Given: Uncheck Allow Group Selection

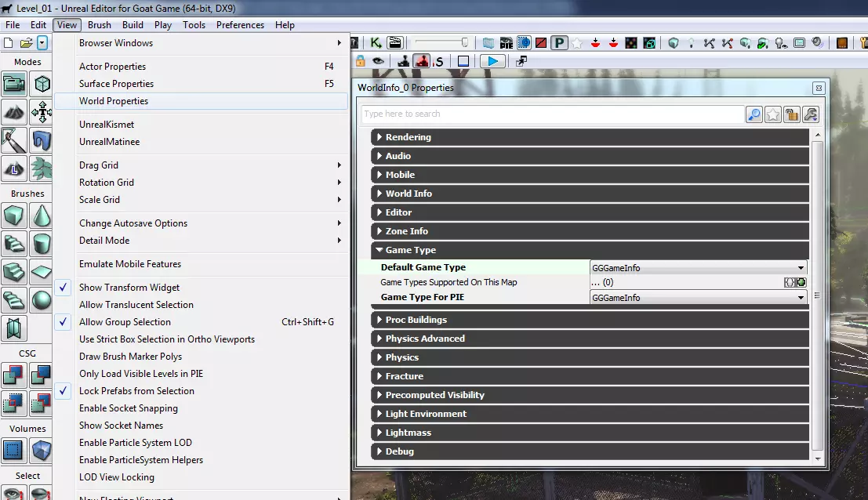Looking at the screenshot, I should tap(125, 322).
